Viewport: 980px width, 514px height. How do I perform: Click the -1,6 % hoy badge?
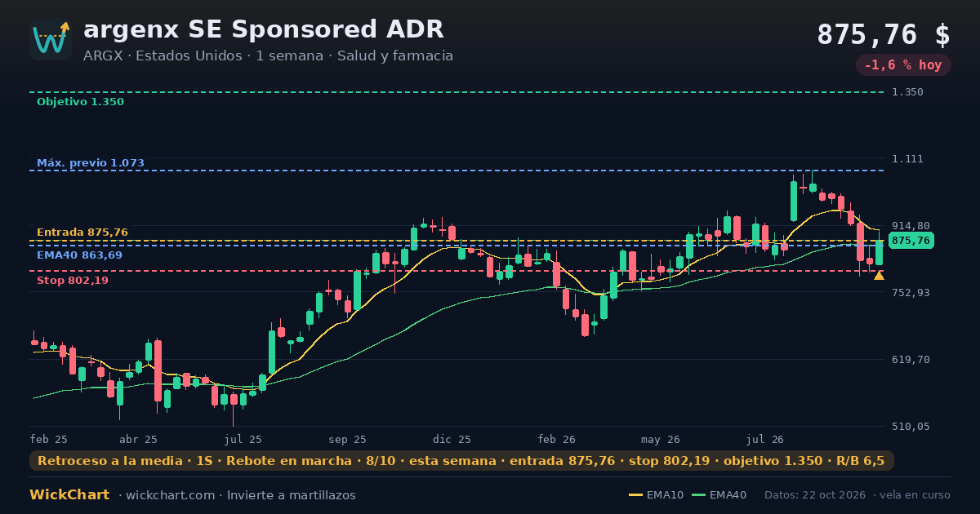(x=903, y=65)
